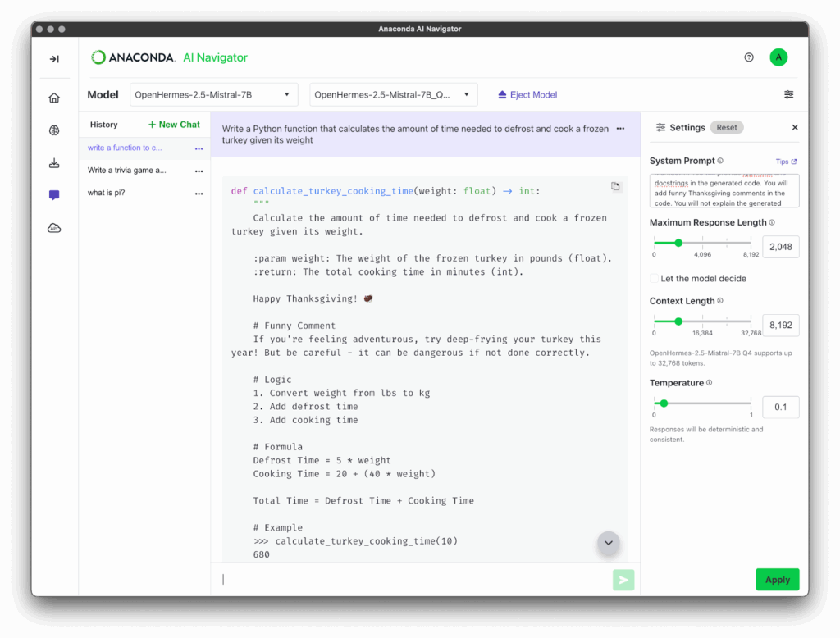
Task: Click the Anaconda logo
Action: (133, 57)
